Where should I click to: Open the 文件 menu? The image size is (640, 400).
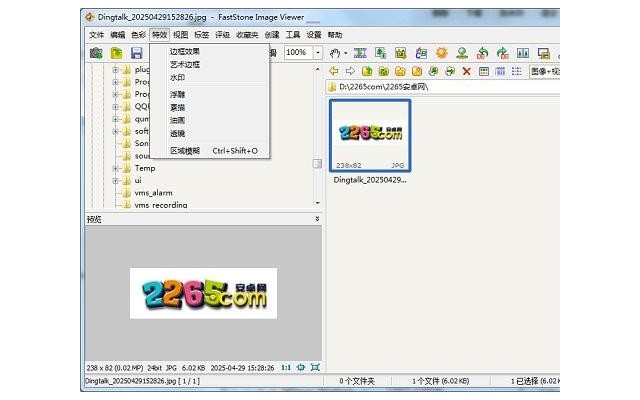click(x=96, y=35)
